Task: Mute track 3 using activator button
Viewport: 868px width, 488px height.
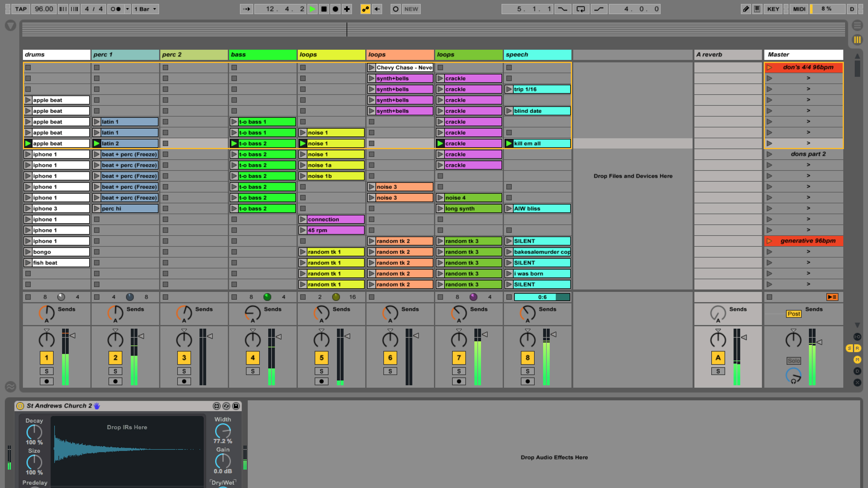Action: tap(184, 358)
